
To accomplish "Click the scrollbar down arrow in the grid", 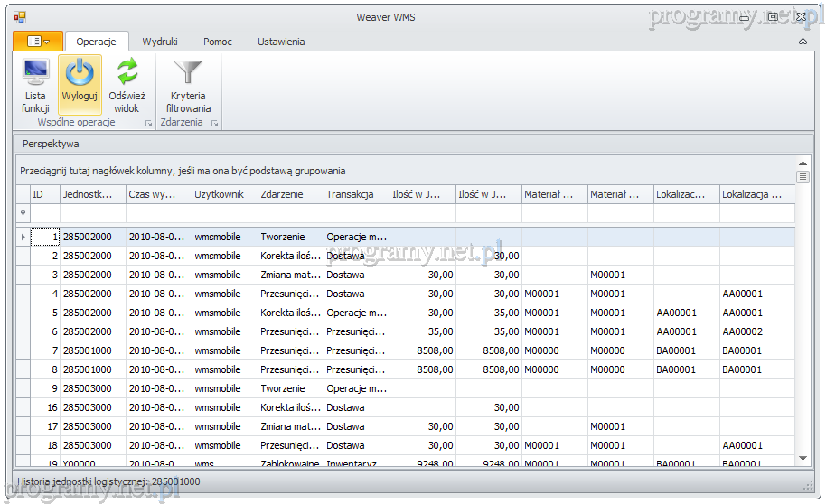I will tap(803, 459).
